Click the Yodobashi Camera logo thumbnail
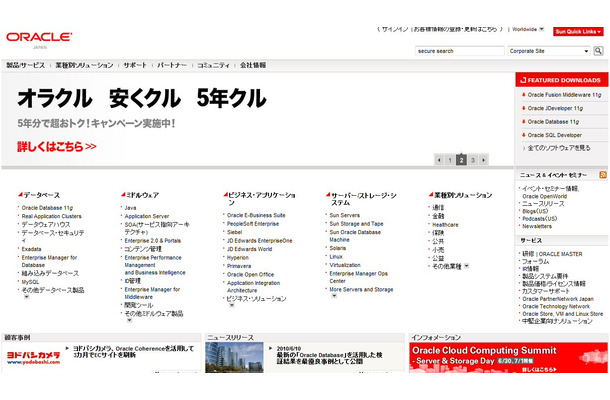The height and width of the screenshot is (400, 610). 33,358
